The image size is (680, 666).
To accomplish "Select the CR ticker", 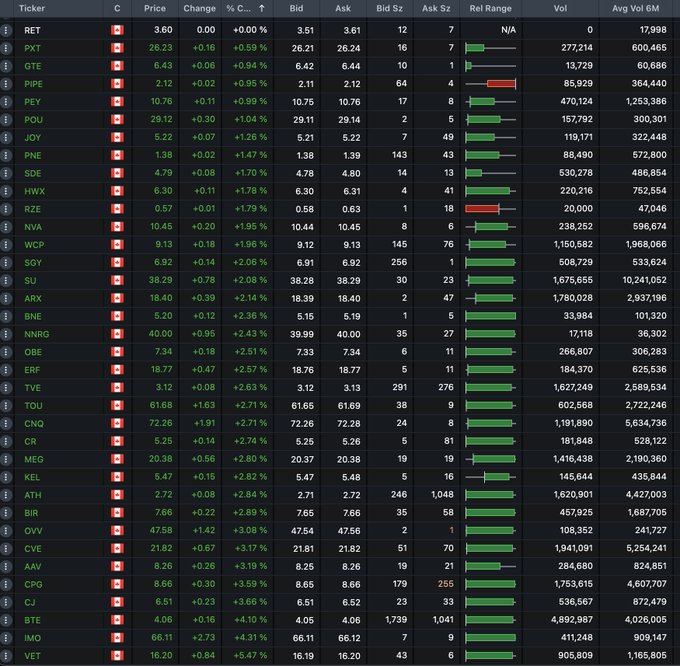I will tap(30, 441).
